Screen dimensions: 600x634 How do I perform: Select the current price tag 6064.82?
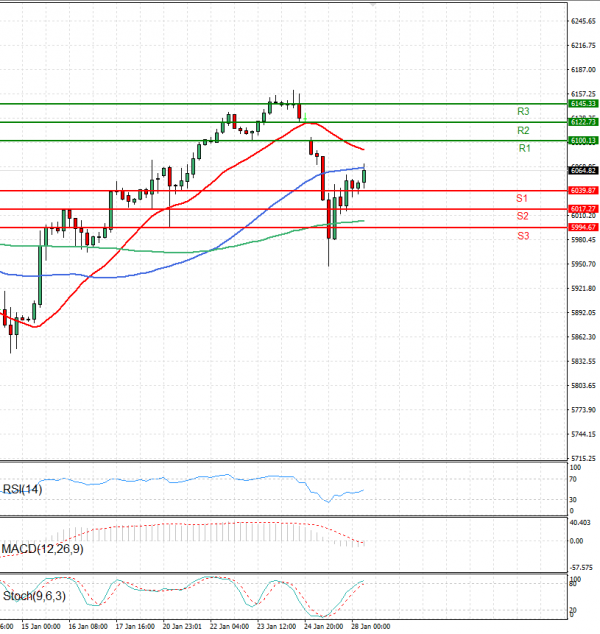click(x=583, y=171)
